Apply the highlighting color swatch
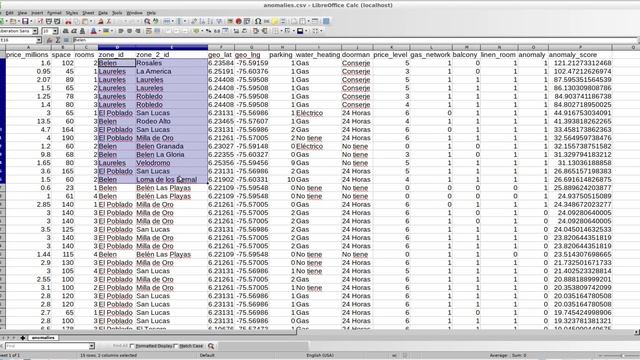 [106, 31]
